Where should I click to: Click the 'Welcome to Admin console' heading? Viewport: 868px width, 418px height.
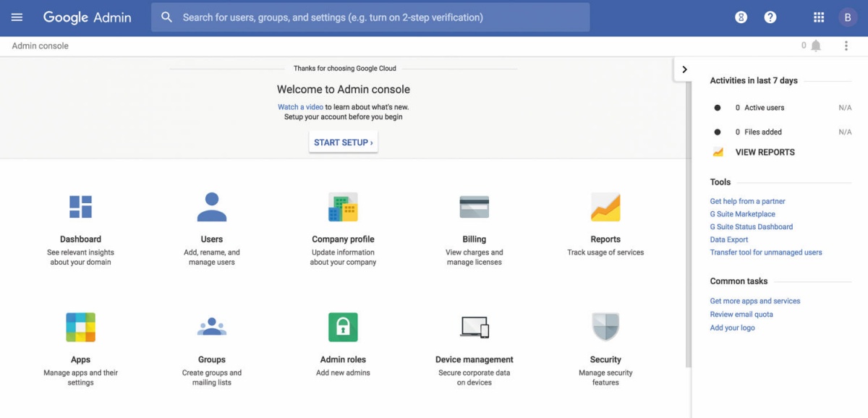point(344,90)
